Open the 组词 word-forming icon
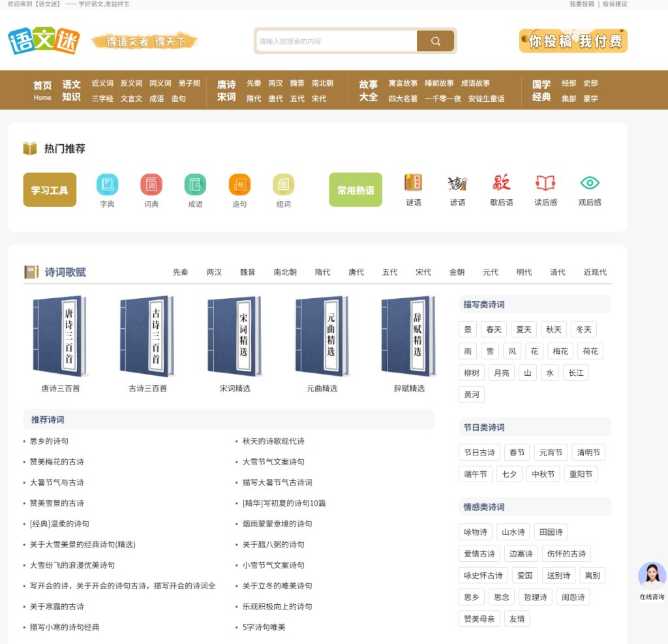The height and width of the screenshot is (644, 668). point(283,185)
